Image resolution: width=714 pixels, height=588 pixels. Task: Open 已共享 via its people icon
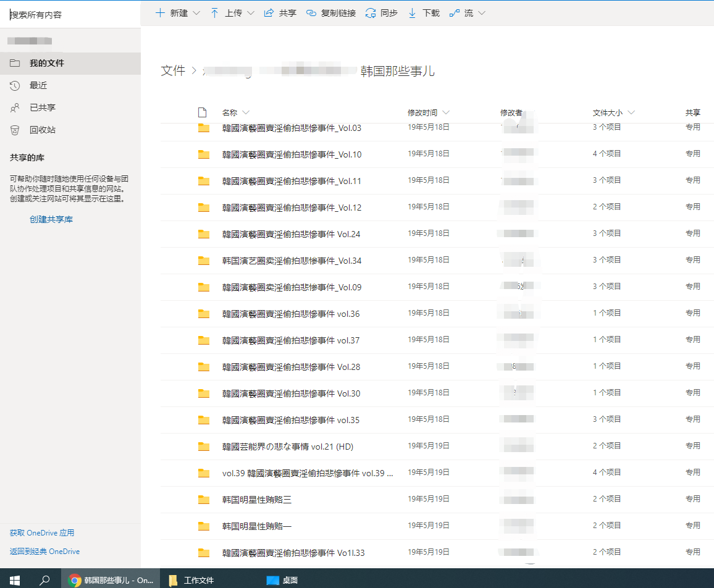tap(15, 107)
